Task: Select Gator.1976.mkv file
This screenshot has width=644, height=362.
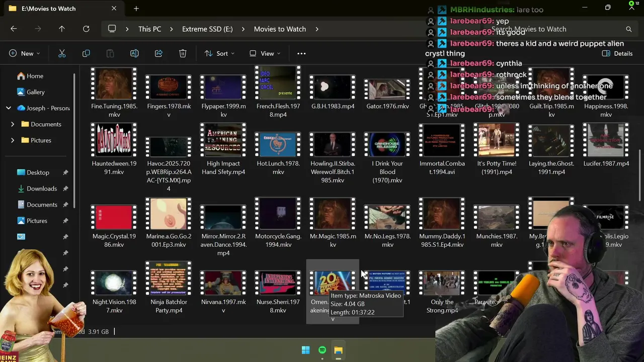Action: (x=387, y=95)
